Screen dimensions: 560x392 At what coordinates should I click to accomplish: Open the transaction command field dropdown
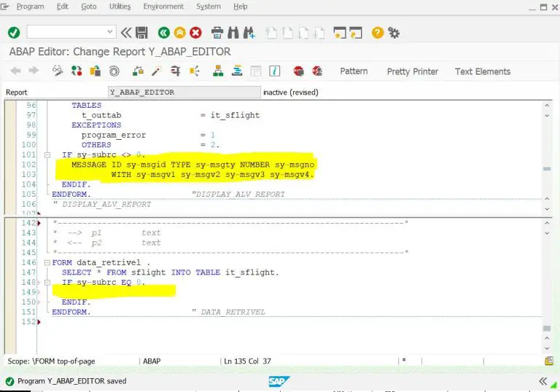tap(109, 32)
